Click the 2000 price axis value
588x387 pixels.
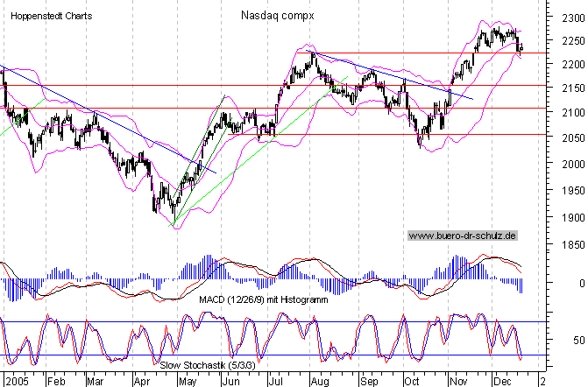coord(573,164)
